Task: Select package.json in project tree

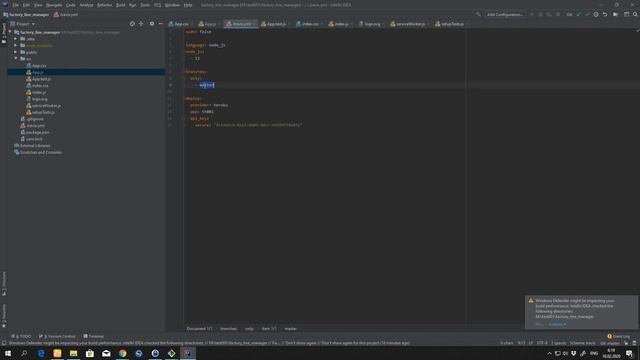Action: pyautogui.click(x=35, y=132)
